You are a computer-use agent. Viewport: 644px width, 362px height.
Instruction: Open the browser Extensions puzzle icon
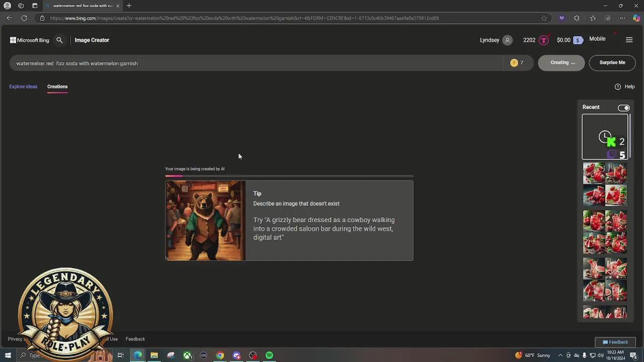[577, 18]
